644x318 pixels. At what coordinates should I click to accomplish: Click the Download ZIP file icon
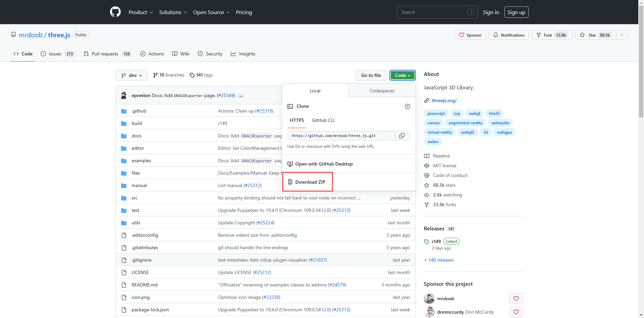290,182
